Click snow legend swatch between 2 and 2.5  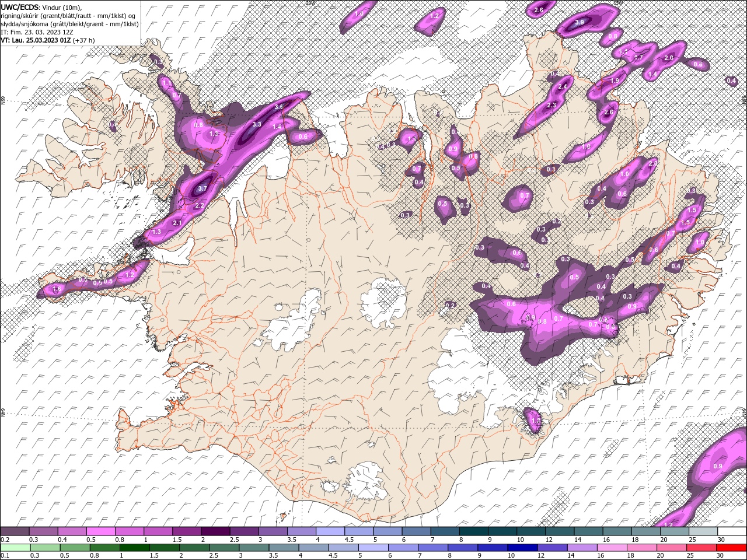click(215, 531)
